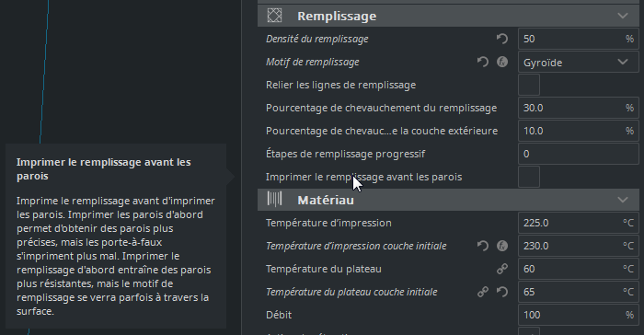This screenshot has width=644, height=335.
Task: Select the Débit percentage field
Action: (579, 315)
